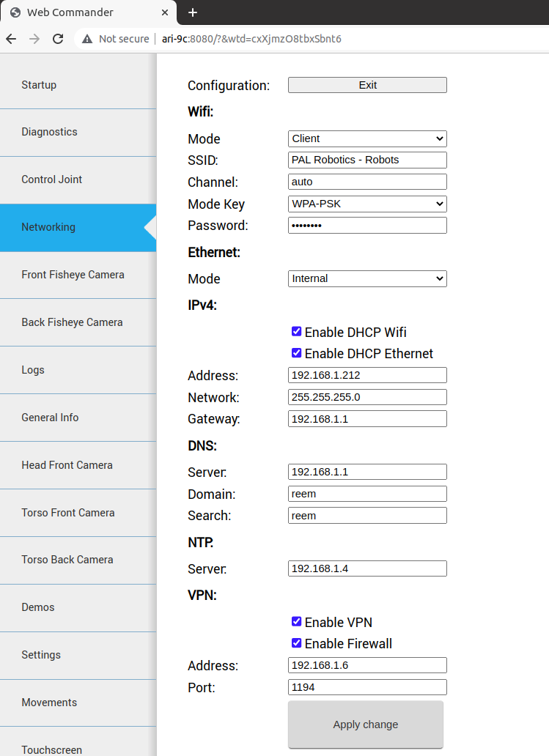Click the Not secure warning icon
The width and height of the screenshot is (549, 756).
[x=87, y=39]
